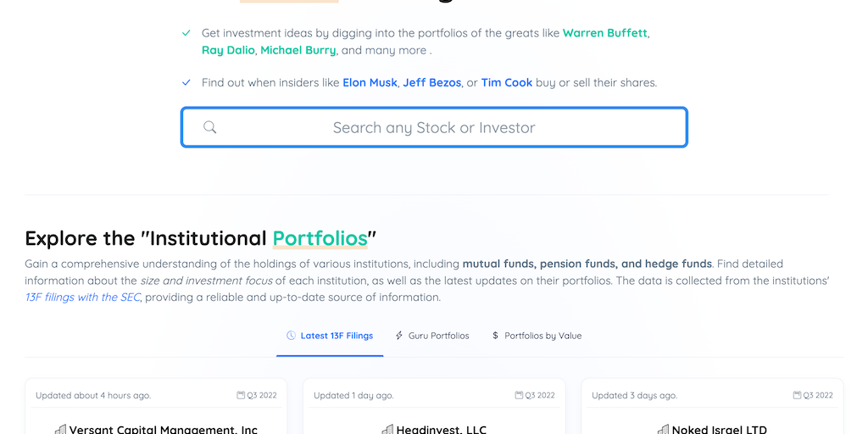
Task: Click the Jeff Bezos link
Action: [x=432, y=82]
